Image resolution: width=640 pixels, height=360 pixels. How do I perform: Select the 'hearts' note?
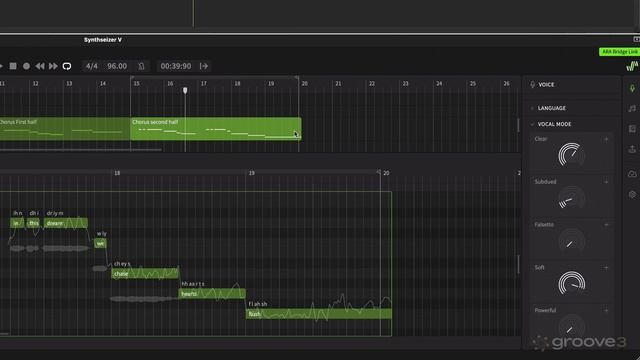(x=212, y=293)
